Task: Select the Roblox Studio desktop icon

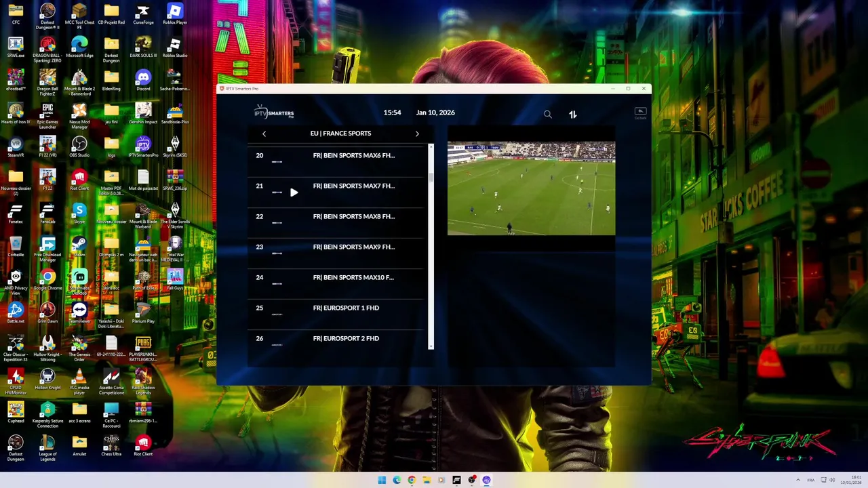Action: (175, 47)
